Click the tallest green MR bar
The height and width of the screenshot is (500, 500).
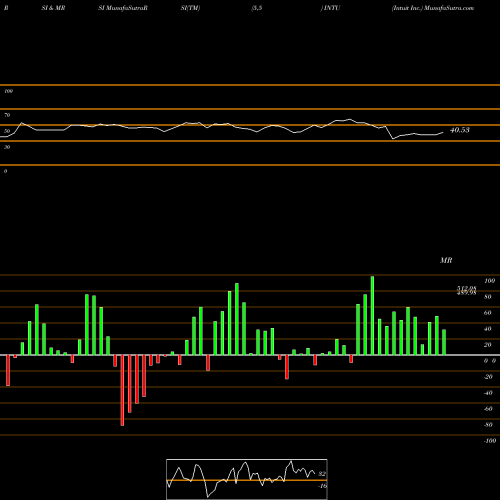tap(372, 315)
